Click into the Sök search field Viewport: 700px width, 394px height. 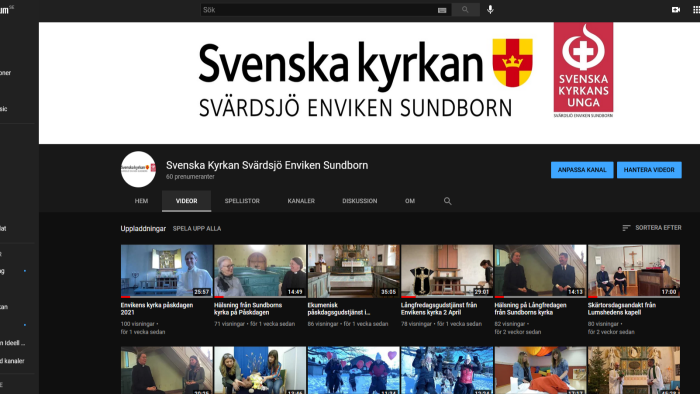[319, 9]
